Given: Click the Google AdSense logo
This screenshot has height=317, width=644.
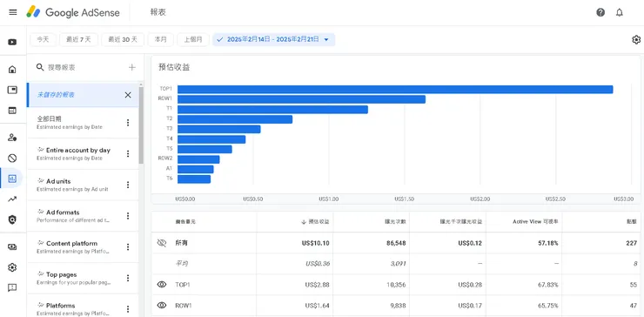Looking at the screenshot, I should click(x=73, y=12).
